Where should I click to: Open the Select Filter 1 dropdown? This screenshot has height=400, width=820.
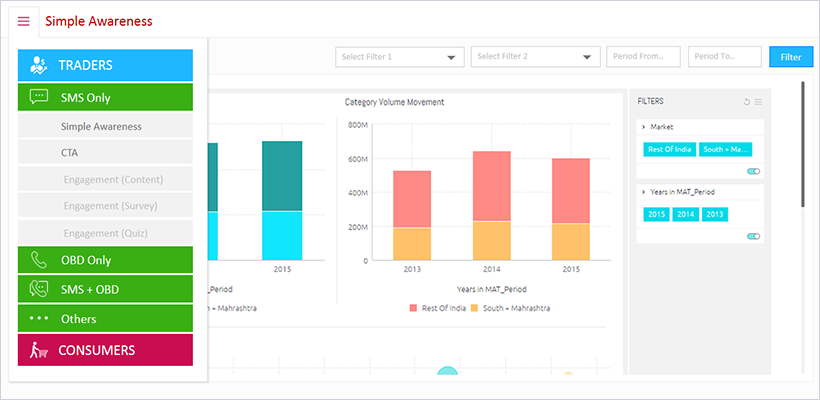coord(400,57)
